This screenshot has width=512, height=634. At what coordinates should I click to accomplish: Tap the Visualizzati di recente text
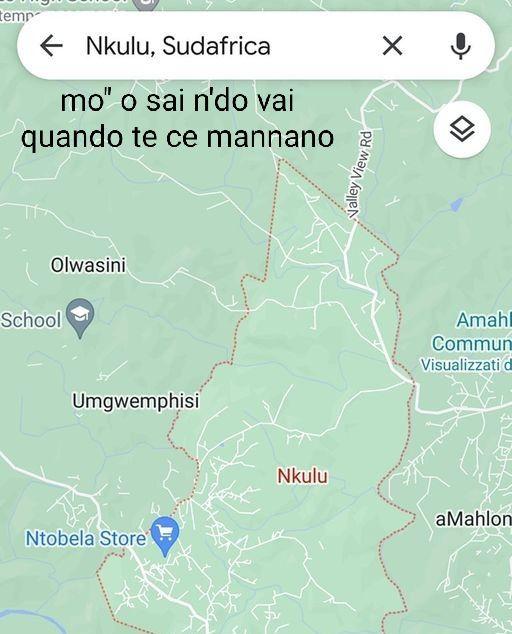(466, 365)
